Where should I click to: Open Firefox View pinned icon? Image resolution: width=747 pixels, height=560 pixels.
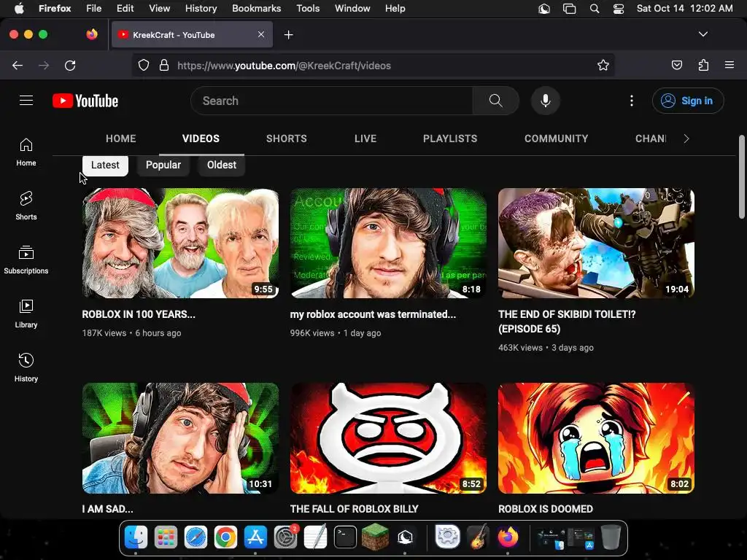coord(92,34)
